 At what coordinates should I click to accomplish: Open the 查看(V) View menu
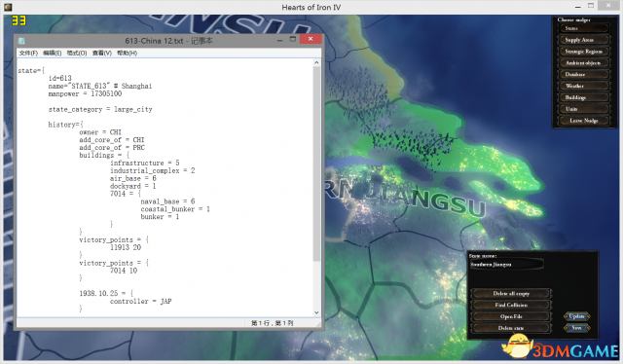tap(101, 53)
